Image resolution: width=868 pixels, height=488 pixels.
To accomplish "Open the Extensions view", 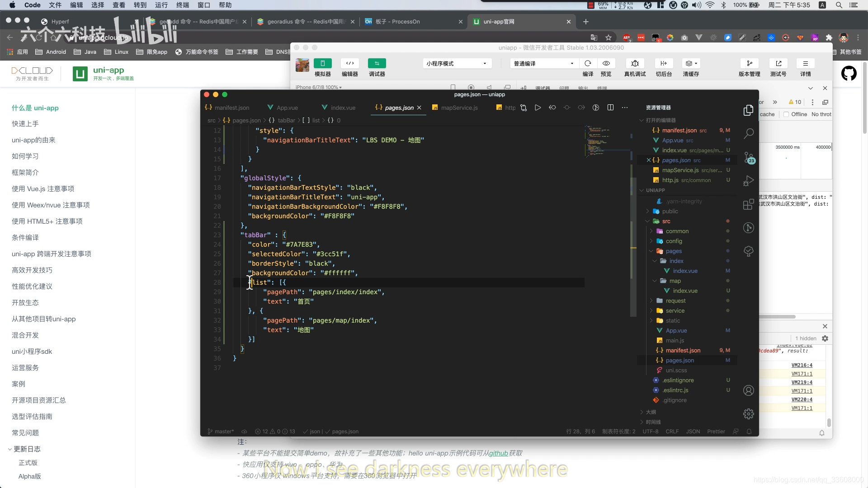I will (x=749, y=204).
